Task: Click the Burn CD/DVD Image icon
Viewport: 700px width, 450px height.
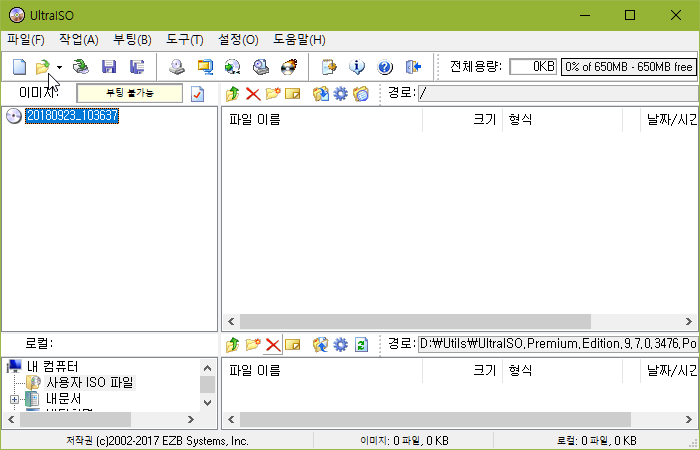Action: point(289,67)
